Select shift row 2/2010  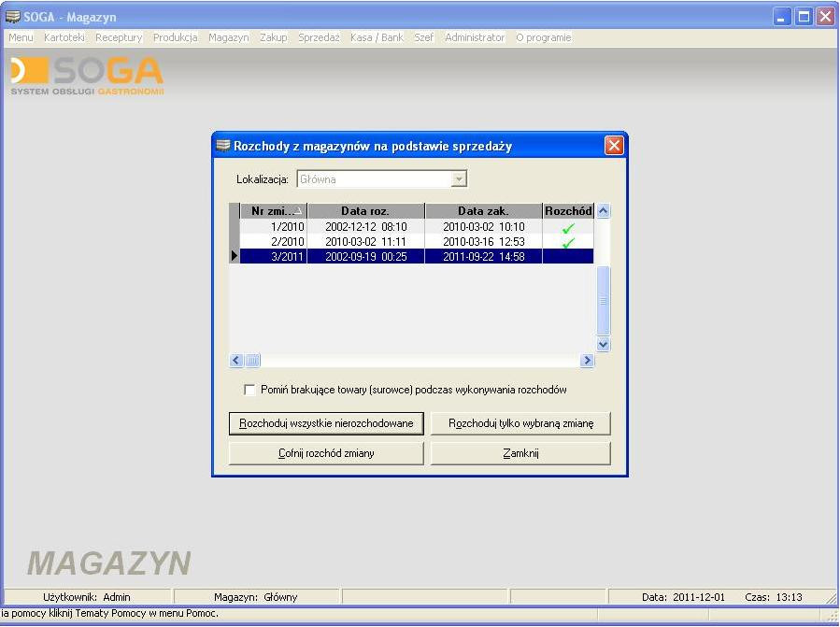point(417,242)
